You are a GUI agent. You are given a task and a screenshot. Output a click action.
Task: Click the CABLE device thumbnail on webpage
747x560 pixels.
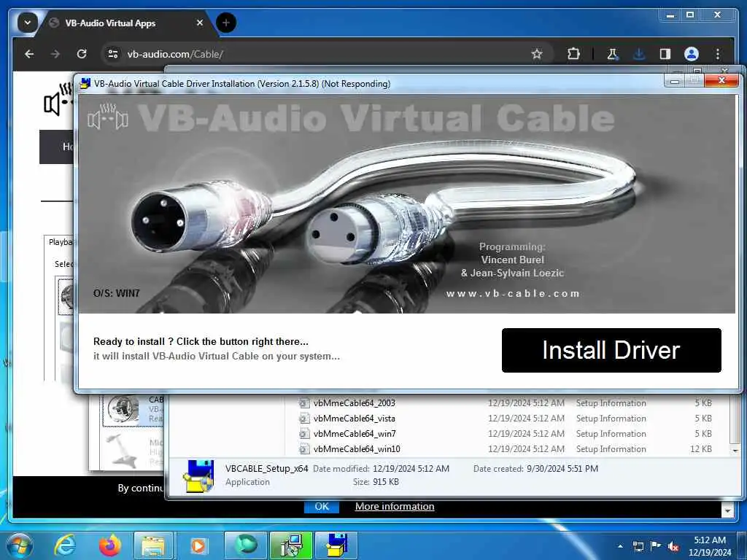[123, 408]
